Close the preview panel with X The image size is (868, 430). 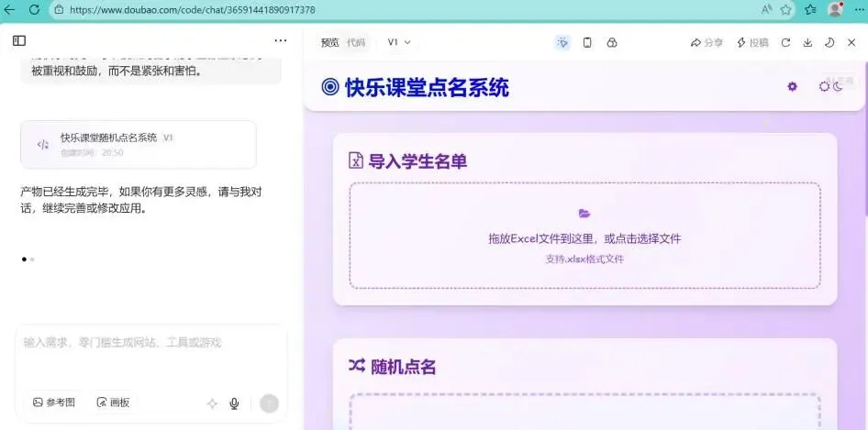click(851, 42)
